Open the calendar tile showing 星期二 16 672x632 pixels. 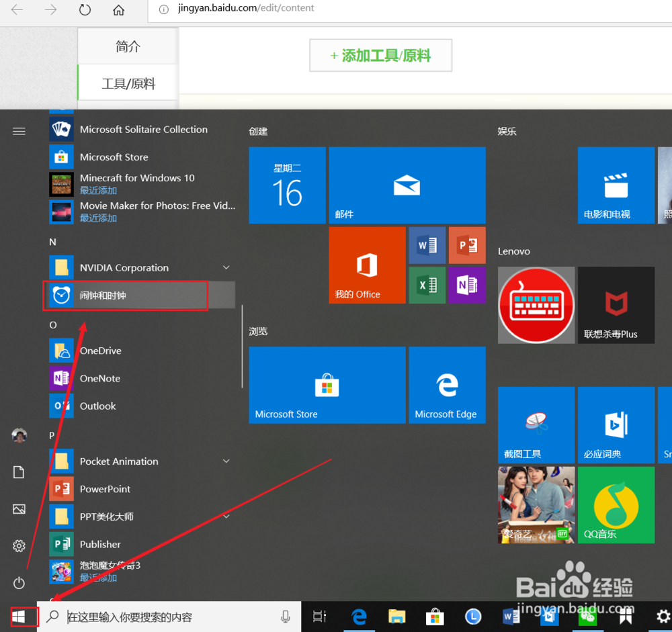tap(287, 185)
